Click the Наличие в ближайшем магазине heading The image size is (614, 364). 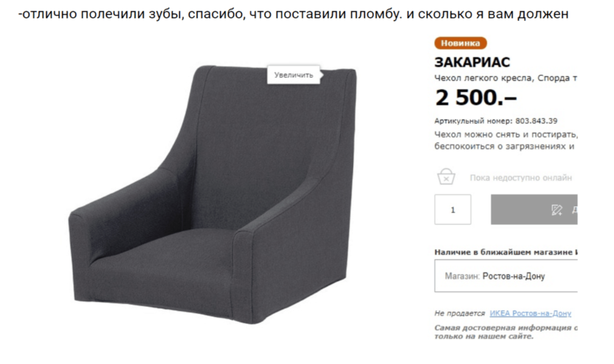coord(506,252)
